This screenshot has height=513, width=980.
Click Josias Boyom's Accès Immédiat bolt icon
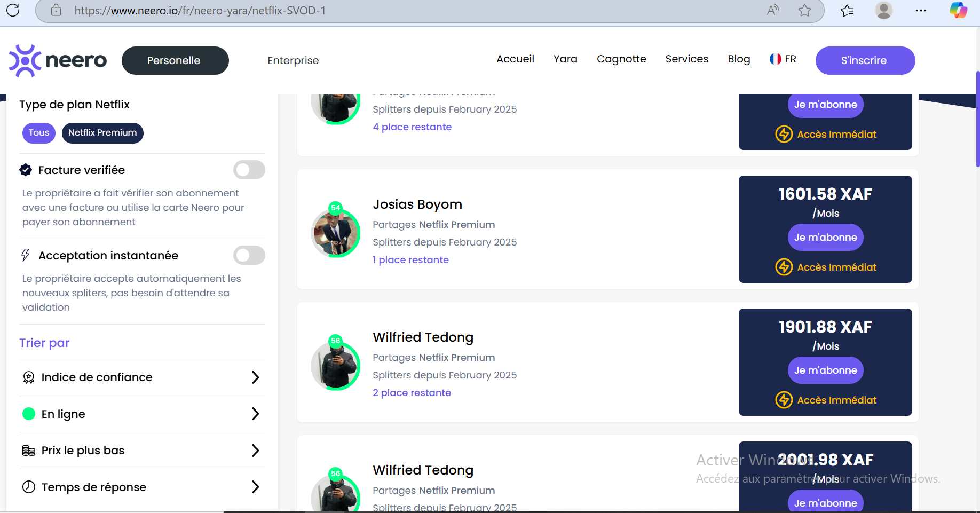(784, 267)
